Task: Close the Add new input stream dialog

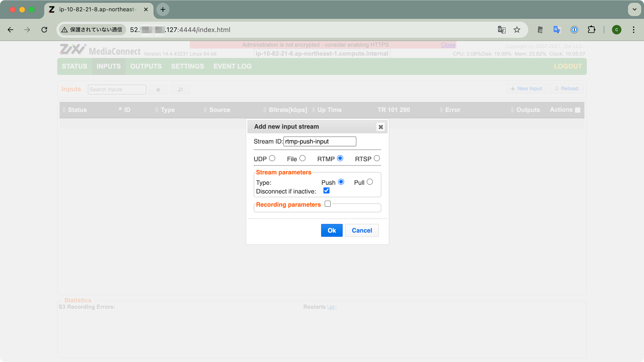Action: tap(381, 127)
